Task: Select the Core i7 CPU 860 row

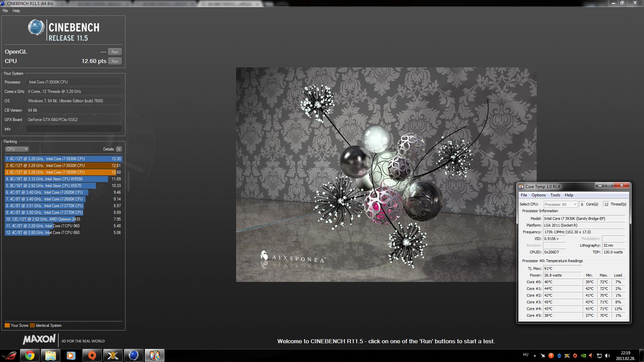Action: point(63,233)
